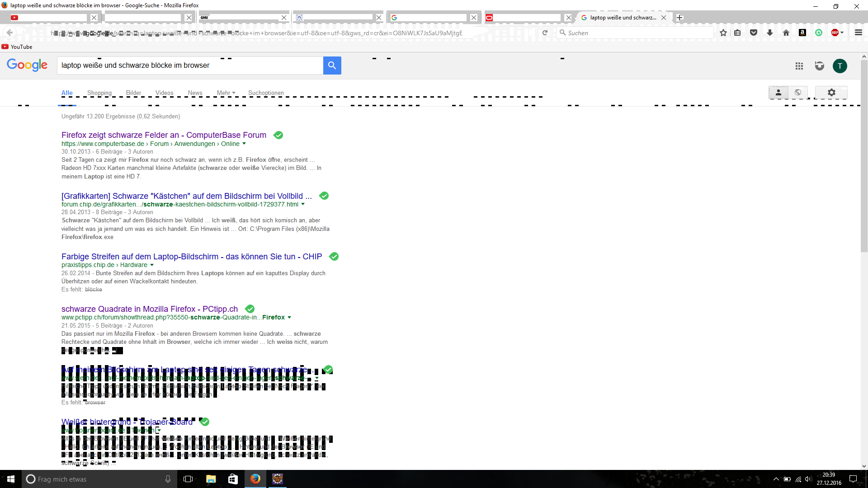Click the green checkmark beside the ComputerBase result

pos(278,135)
